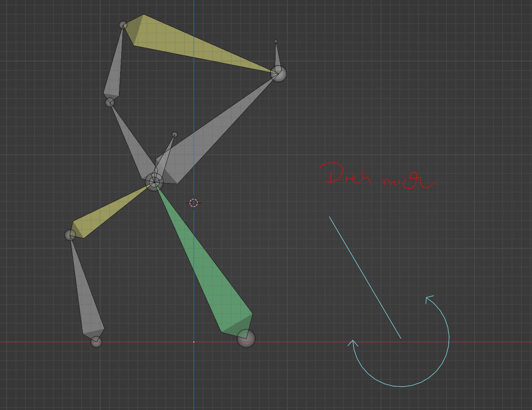Select the central hub joint where bones converge
The width and height of the screenshot is (532, 410).
click(154, 182)
